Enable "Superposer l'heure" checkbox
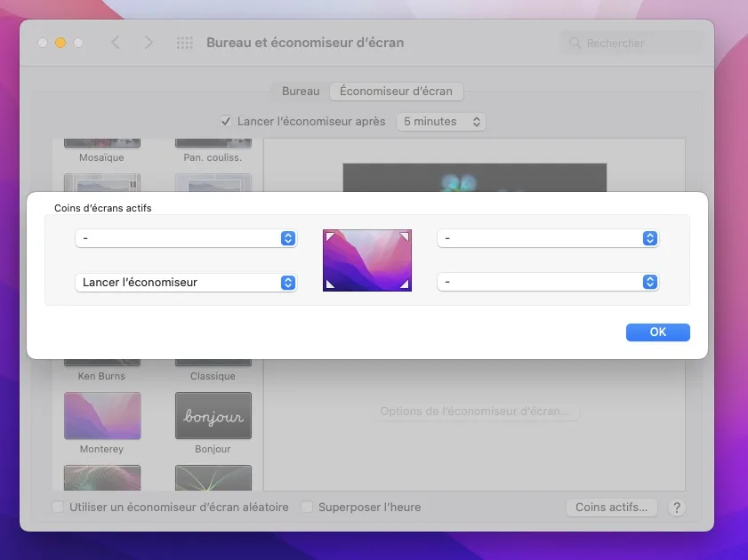The height and width of the screenshot is (560, 748). click(307, 507)
